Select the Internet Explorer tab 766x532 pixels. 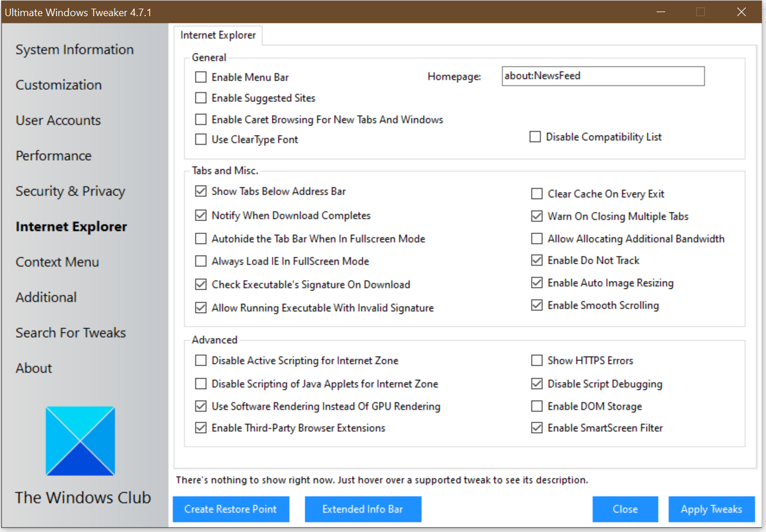click(218, 35)
